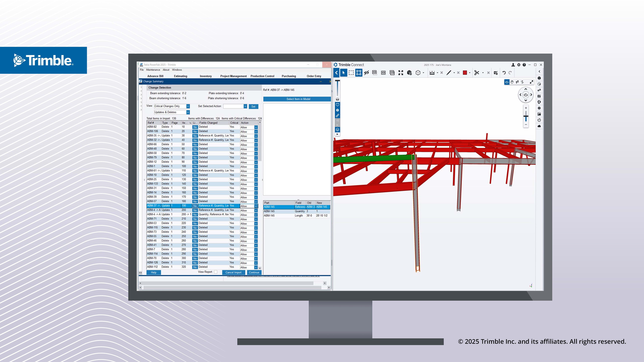
Task: Toggle the No link cell for ABM-112
Action: (x=195, y=267)
